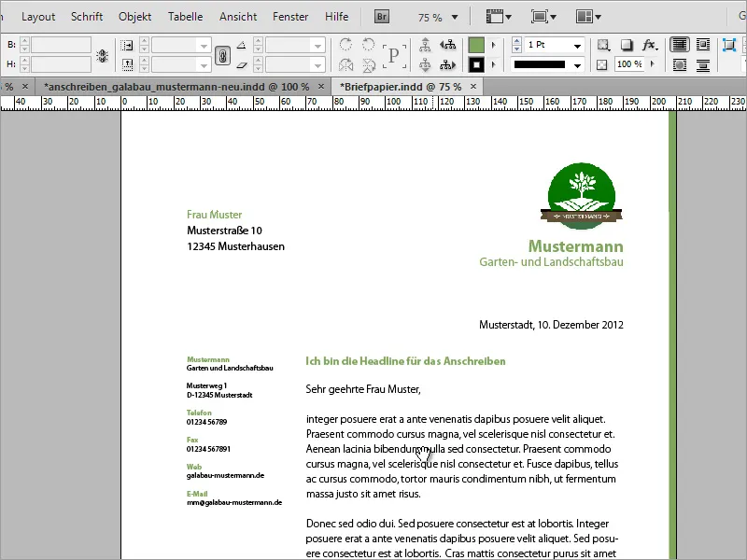Open the stroke type line style dropdown
Screen dimensions: 747x560
(x=577, y=64)
